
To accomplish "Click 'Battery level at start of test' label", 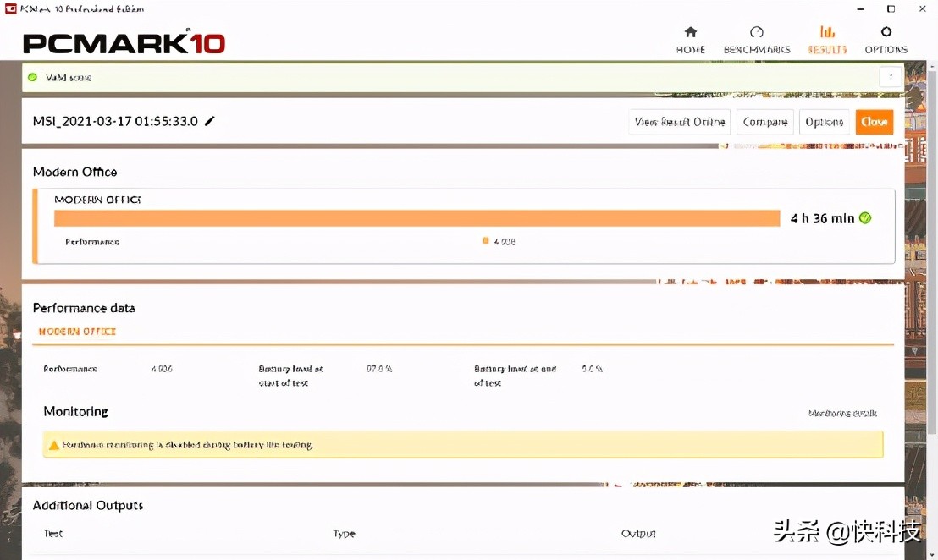I will pyautogui.click(x=290, y=376).
